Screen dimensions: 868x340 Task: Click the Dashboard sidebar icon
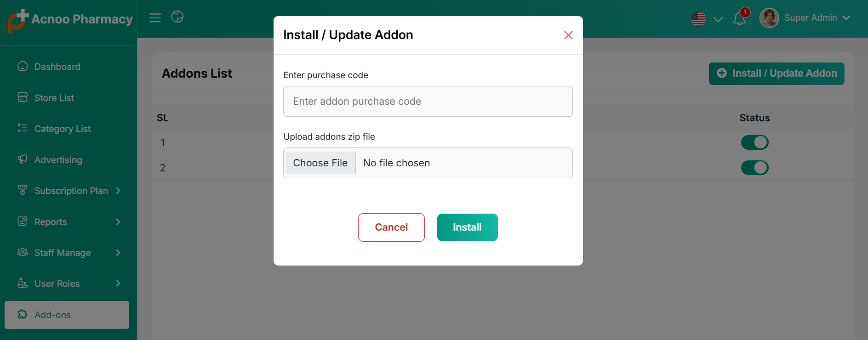coord(23,66)
